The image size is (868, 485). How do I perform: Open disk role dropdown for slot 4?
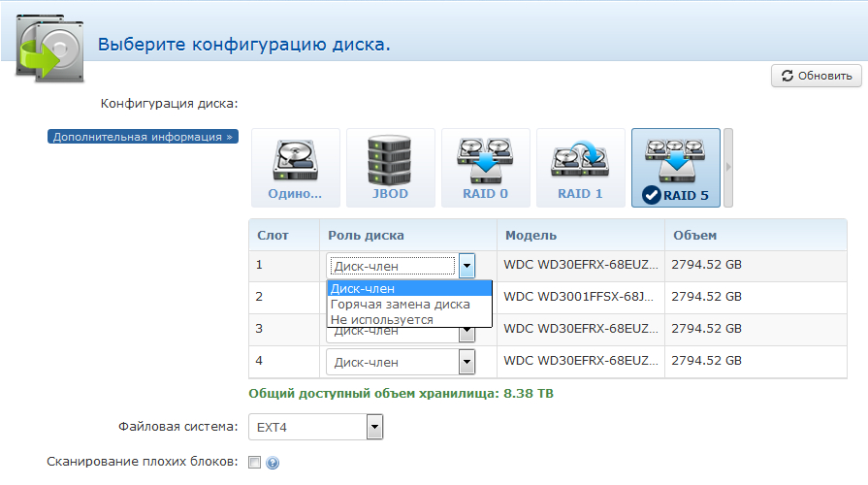tap(466, 362)
